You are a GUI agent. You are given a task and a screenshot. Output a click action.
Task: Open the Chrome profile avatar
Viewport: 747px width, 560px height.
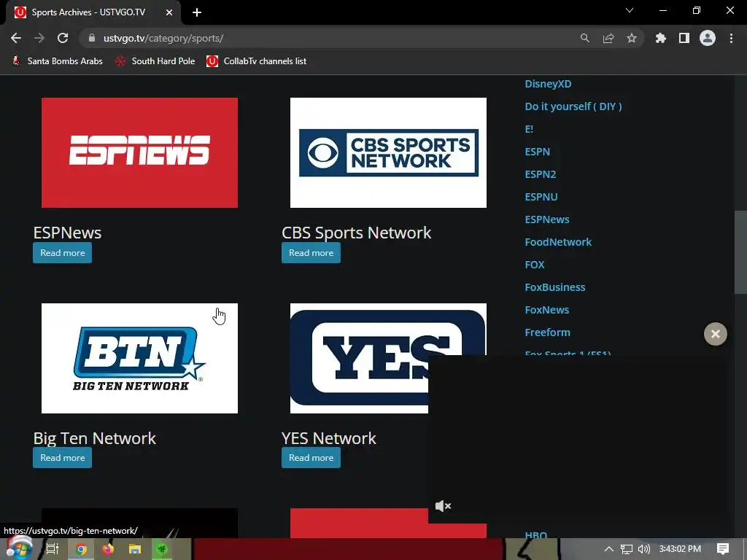(708, 38)
